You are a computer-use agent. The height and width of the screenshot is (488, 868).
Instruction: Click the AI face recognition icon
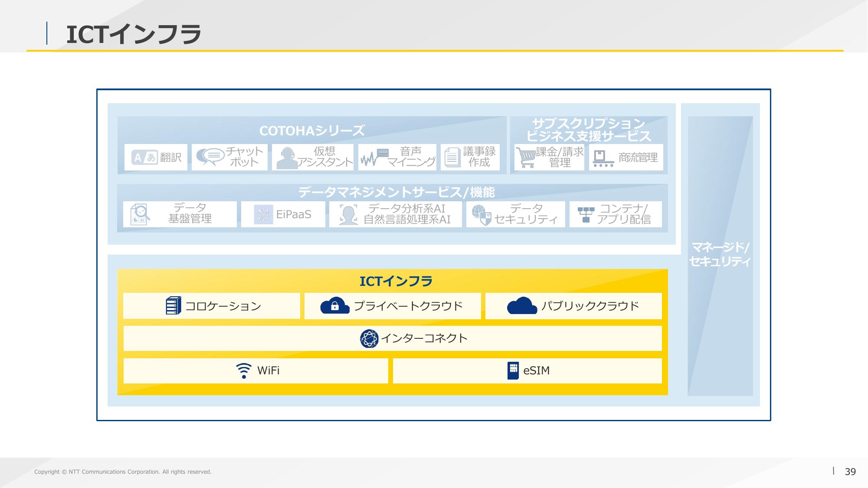[x=348, y=214]
